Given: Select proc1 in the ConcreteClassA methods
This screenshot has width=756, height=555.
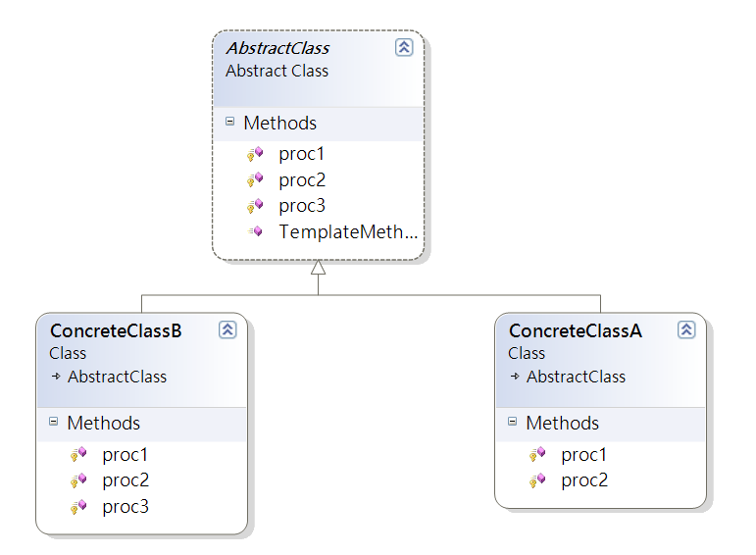Looking at the screenshot, I should pos(584,455).
